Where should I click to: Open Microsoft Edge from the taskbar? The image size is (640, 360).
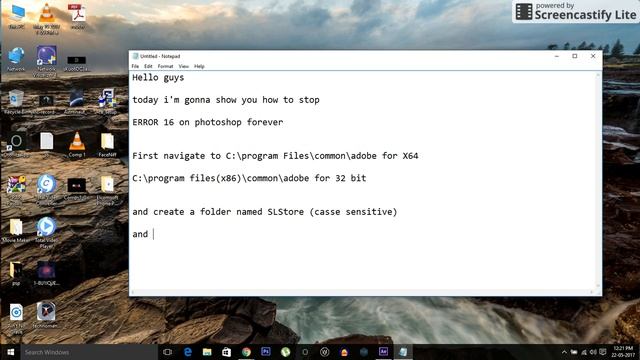[187, 352]
